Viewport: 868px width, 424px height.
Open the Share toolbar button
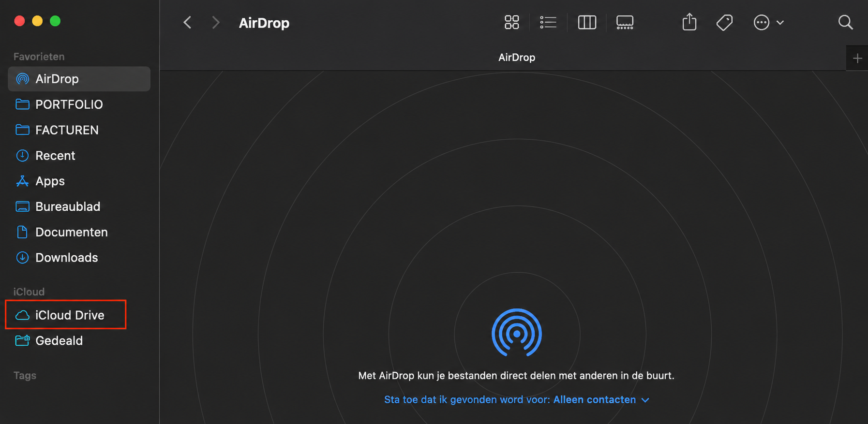[689, 22]
